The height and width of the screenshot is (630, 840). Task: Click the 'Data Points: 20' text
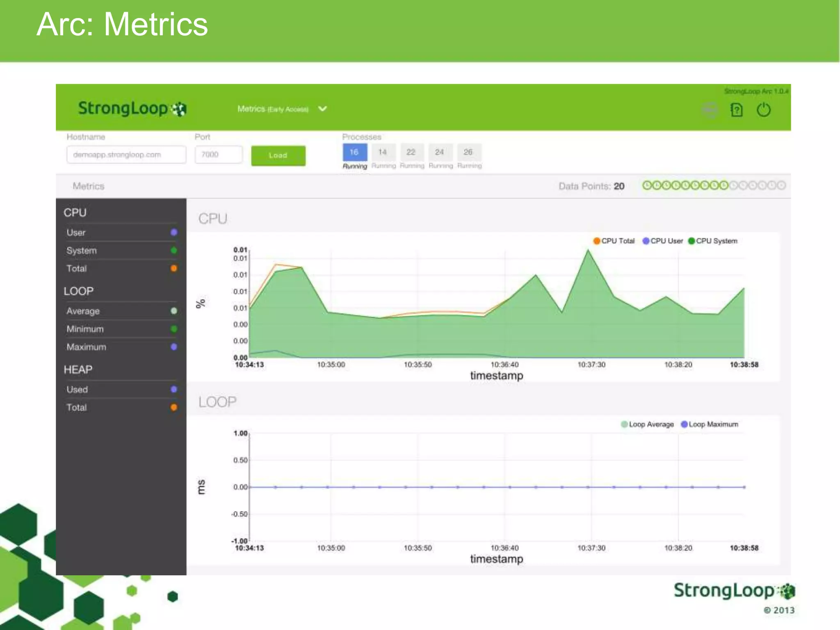pos(591,186)
